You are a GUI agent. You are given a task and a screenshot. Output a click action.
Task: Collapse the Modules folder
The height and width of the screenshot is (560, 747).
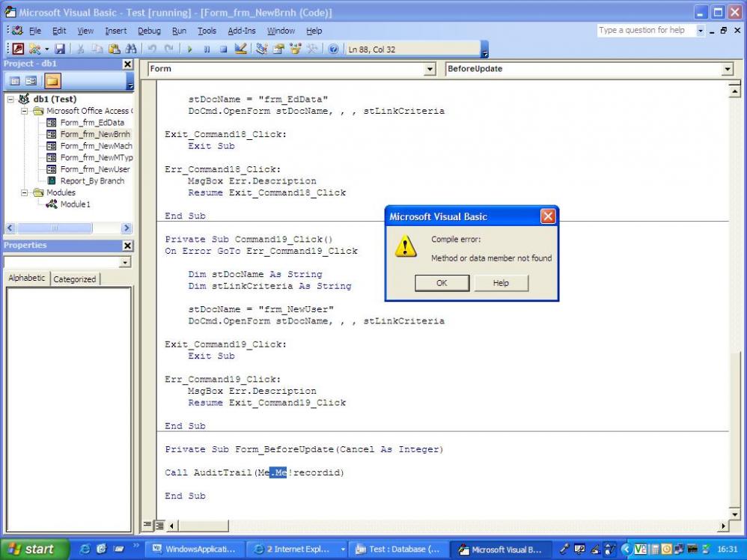[x=24, y=192]
